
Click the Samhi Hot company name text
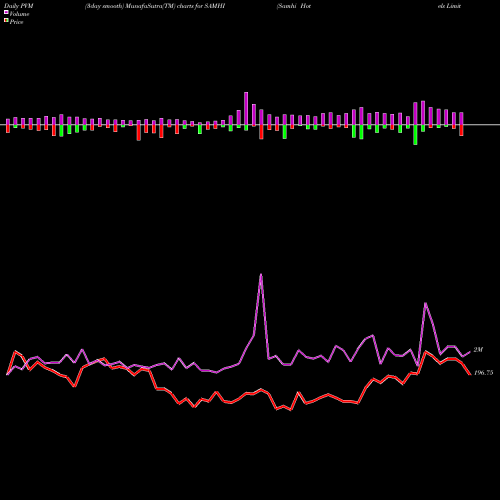(x=294, y=6)
